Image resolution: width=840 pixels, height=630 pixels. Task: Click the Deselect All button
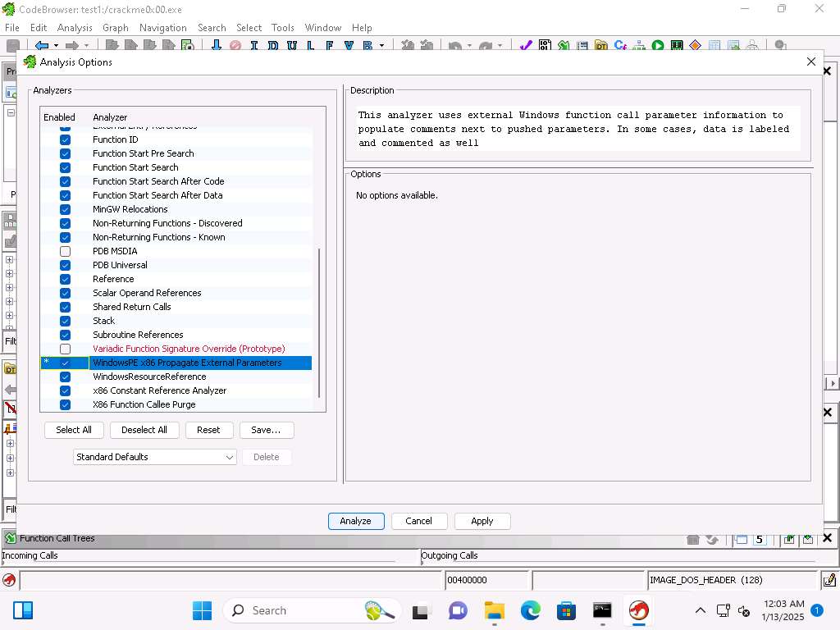144,430
